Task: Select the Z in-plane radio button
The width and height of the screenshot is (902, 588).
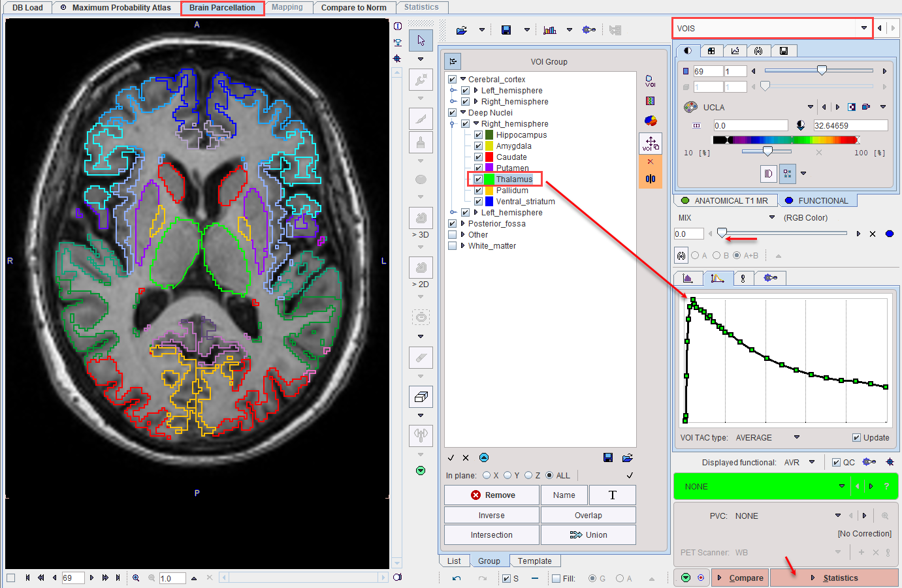Action: pos(528,475)
